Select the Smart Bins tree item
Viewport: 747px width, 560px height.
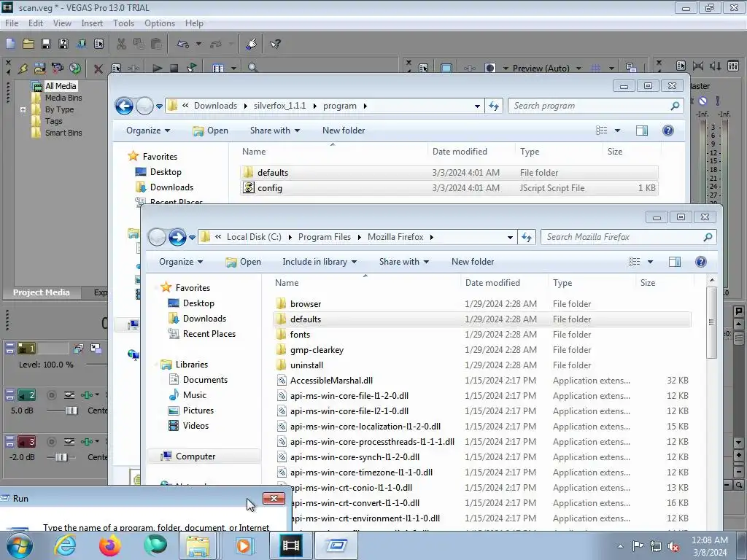pos(63,133)
